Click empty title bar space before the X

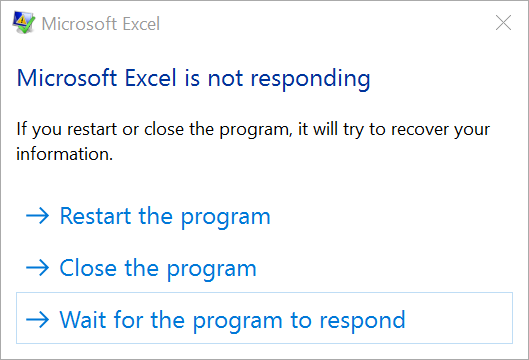click(x=324, y=23)
